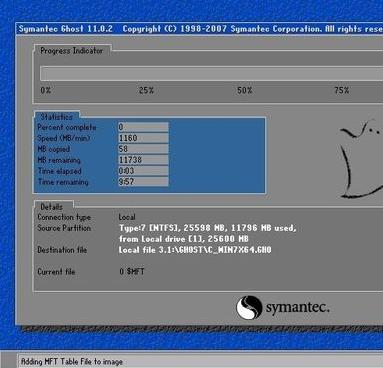Click the Statistics panel header

click(x=56, y=117)
